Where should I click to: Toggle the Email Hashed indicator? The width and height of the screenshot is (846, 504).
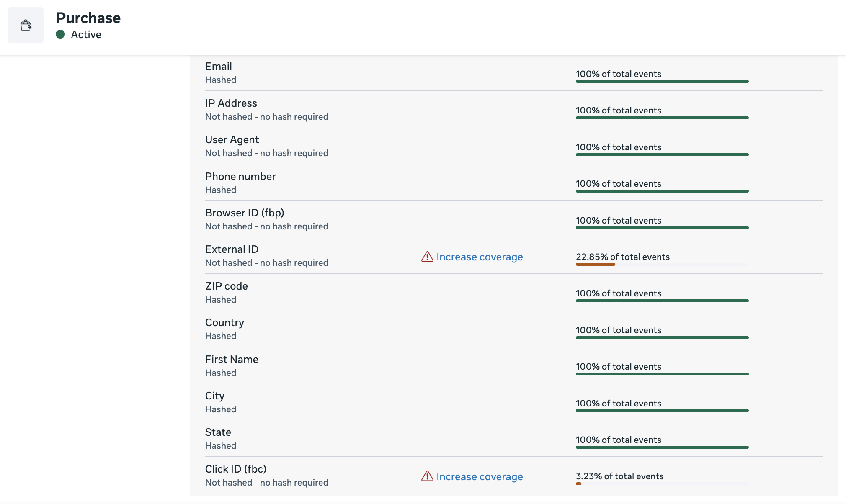[221, 80]
